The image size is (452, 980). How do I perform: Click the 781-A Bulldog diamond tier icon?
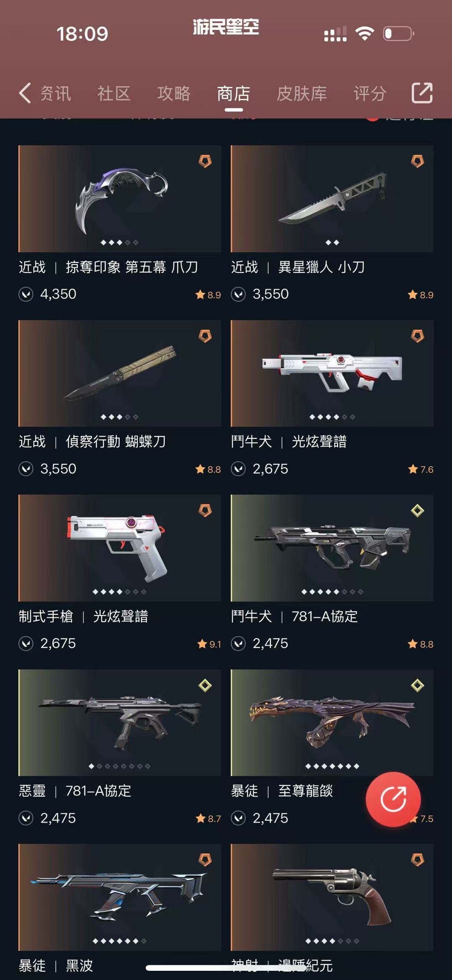click(x=417, y=511)
